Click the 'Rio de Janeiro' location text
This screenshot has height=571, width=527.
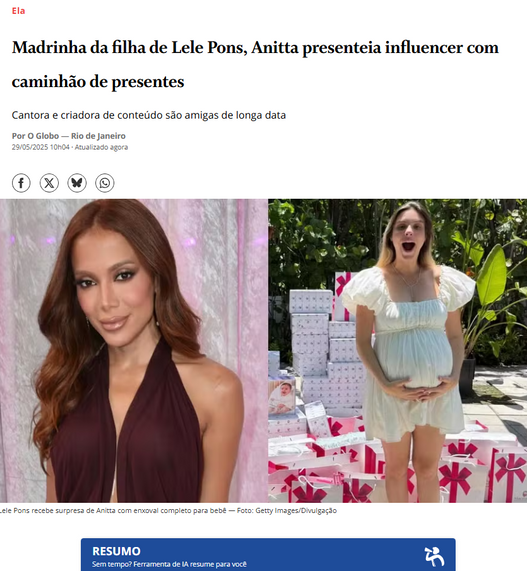98,136
